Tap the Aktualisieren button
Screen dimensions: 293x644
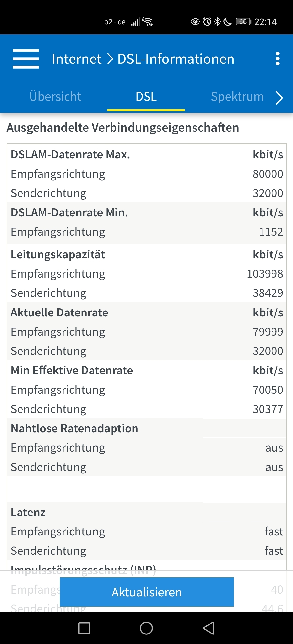[147, 592]
